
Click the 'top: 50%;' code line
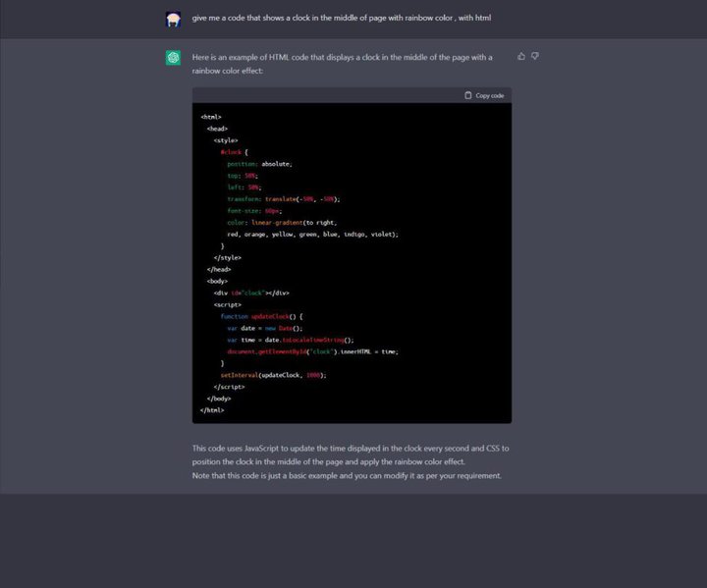[x=243, y=176]
